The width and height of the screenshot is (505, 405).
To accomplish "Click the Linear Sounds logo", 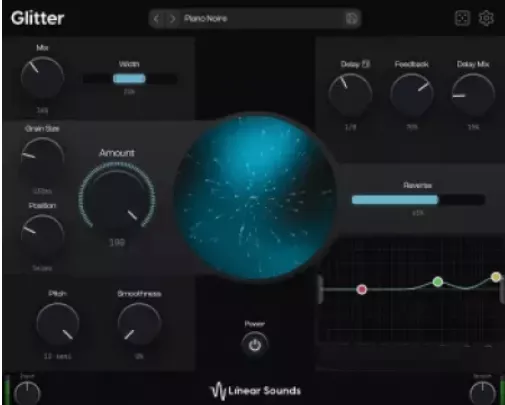I will click(255, 391).
